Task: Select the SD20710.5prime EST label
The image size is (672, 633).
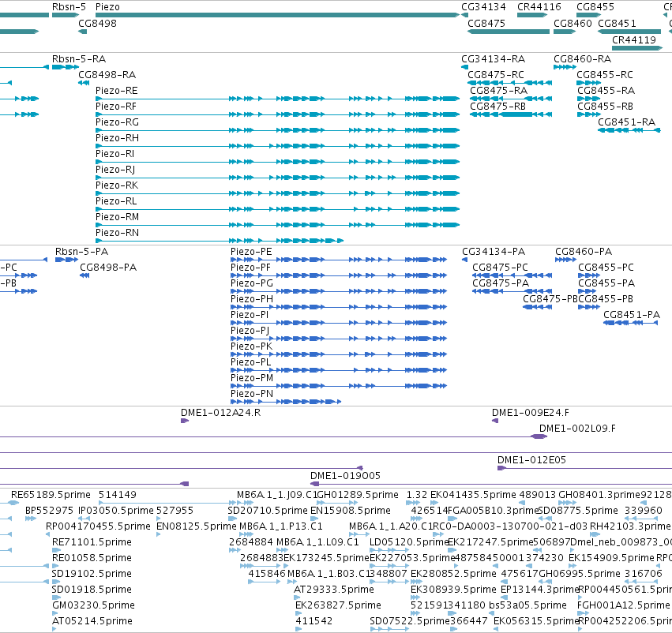Action: (x=268, y=511)
